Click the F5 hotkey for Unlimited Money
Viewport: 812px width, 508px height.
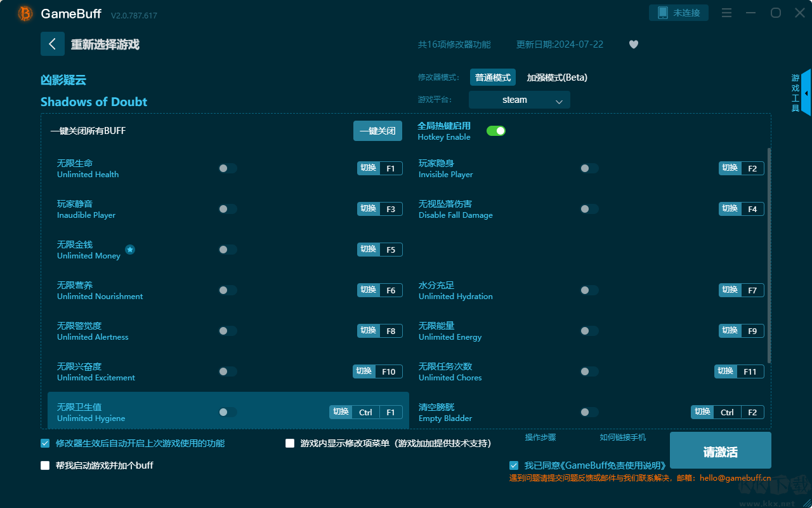click(x=380, y=250)
